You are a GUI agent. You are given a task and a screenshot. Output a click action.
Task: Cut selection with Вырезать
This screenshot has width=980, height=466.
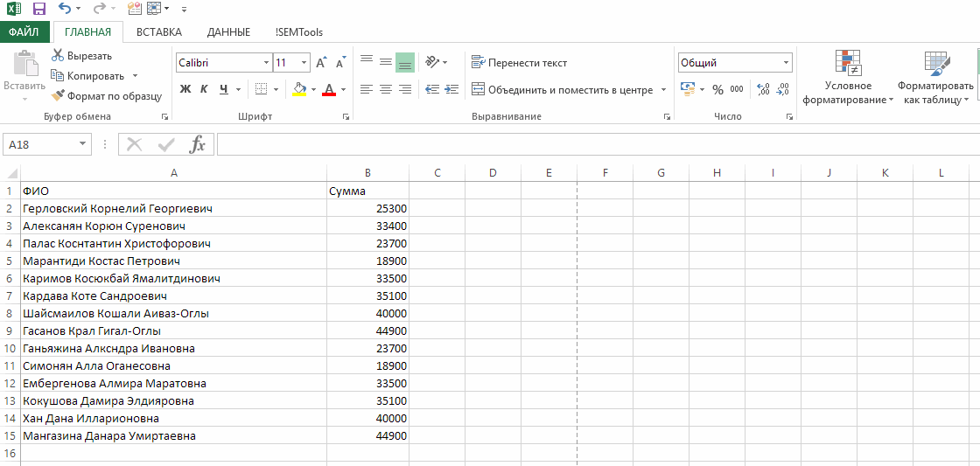[82, 56]
